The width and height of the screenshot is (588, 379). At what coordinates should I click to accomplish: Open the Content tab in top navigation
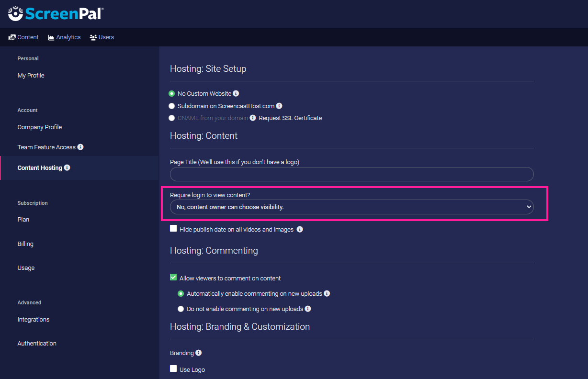(x=23, y=37)
